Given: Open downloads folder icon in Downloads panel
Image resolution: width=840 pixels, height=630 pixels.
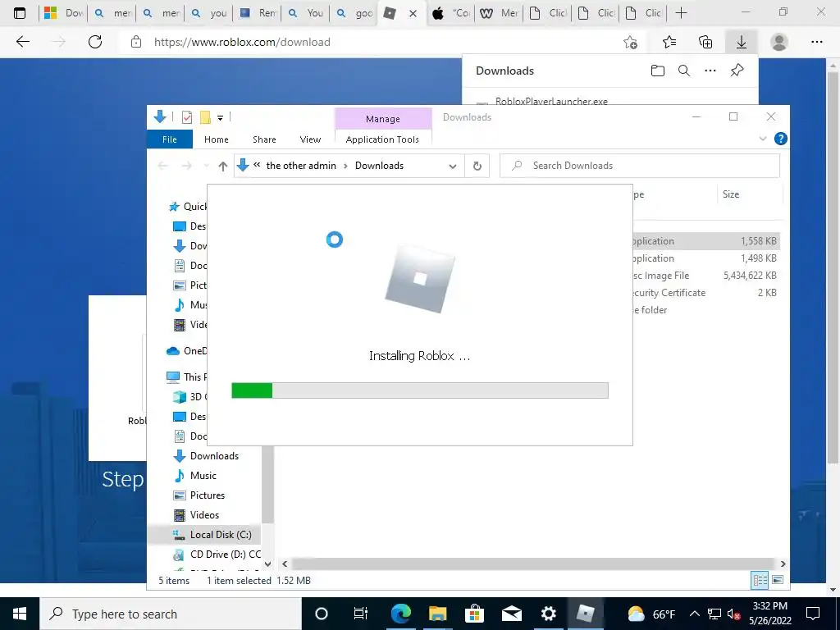Looking at the screenshot, I should point(658,71).
